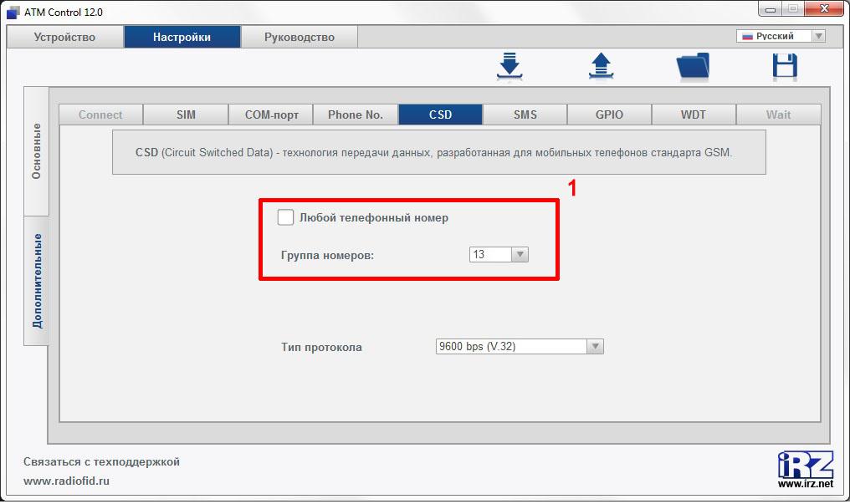Click the upload-to-device arrow icon
The height and width of the screenshot is (504, 850).
(601, 66)
